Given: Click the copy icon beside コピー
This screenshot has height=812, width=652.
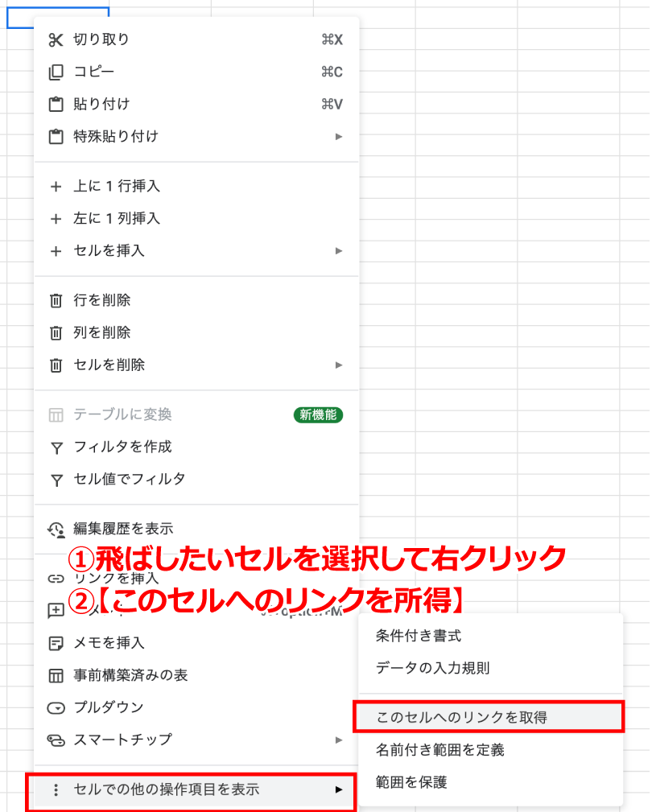Looking at the screenshot, I should pyautogui.click(x=56, y=72).
